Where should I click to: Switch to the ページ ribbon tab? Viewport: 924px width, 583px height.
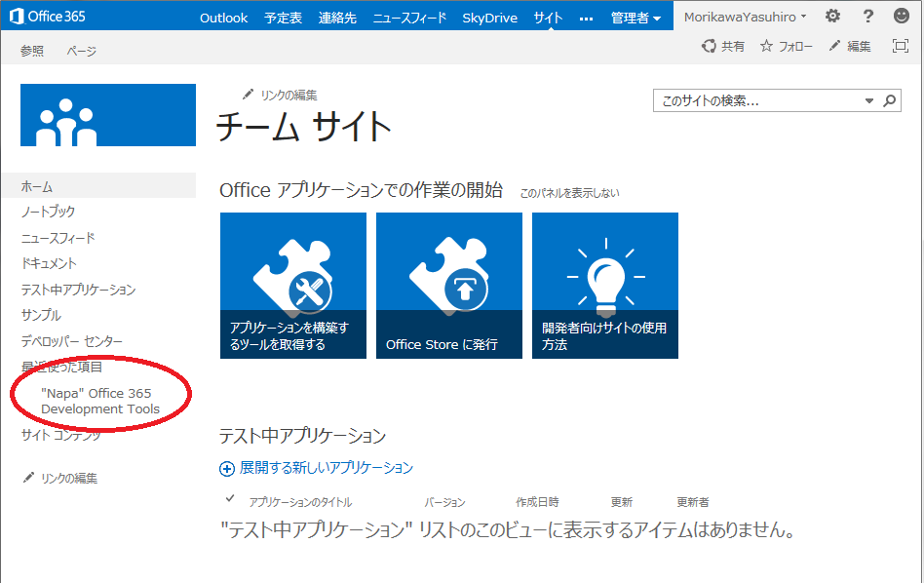pos(81,51)
